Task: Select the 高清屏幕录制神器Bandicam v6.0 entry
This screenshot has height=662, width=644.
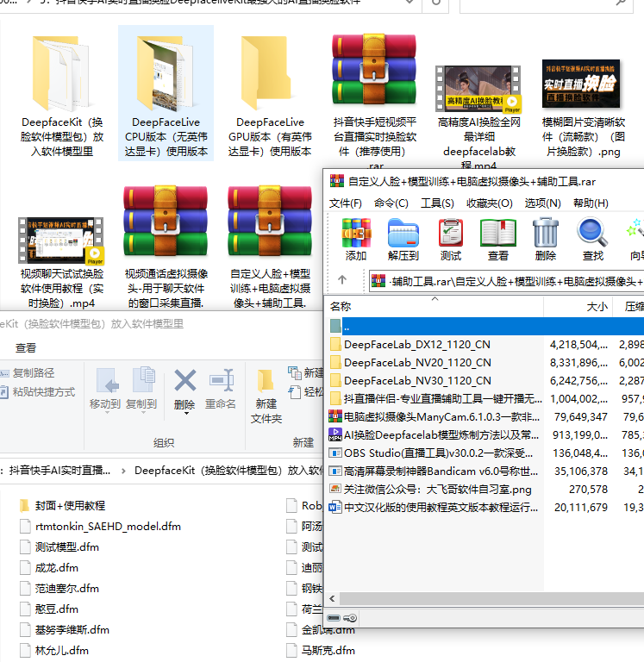Action: coord(486,472)
